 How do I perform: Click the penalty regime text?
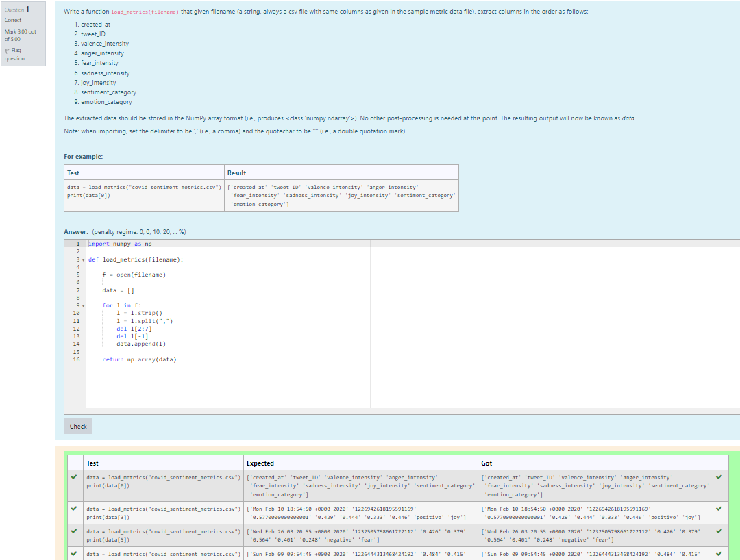tap(139, 232)
